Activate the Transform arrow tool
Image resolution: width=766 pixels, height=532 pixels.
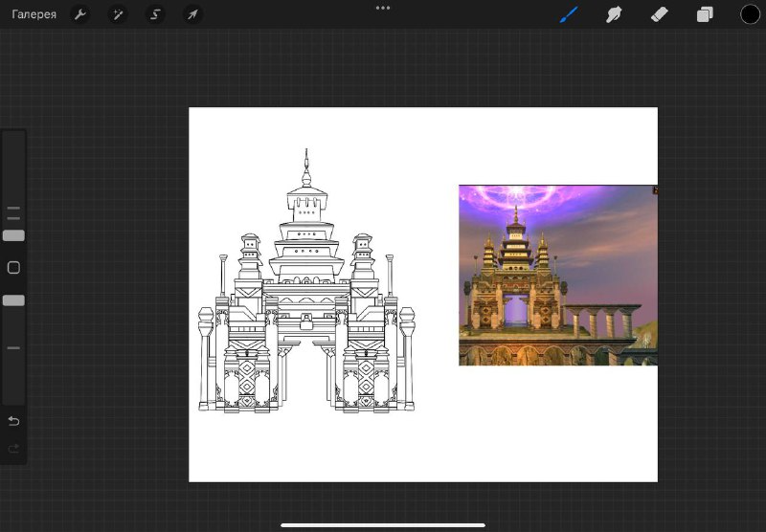pyautogui.click(x=191, y=14)
